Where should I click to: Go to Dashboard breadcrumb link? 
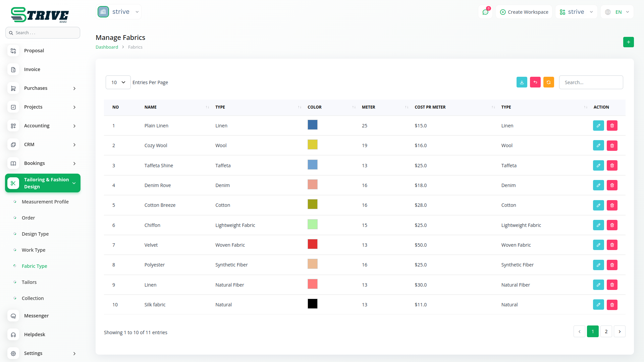107,47
